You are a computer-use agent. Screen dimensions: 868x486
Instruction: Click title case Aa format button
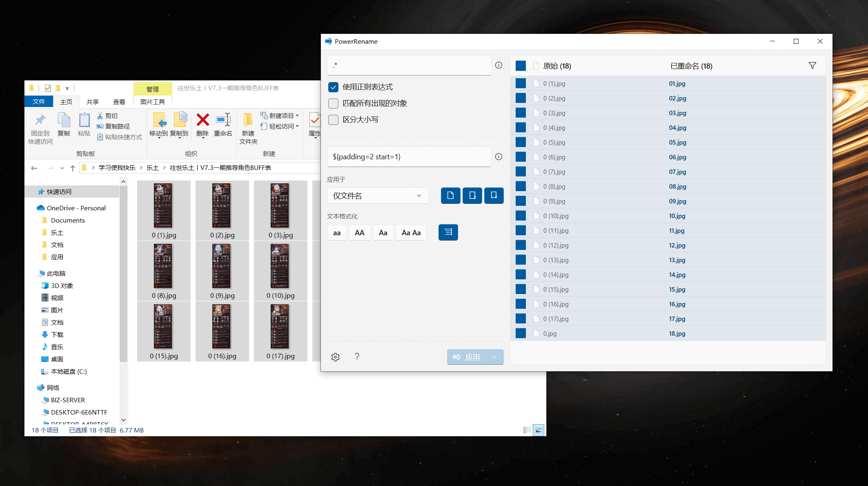pyautogui.click(x=383, y=232)
